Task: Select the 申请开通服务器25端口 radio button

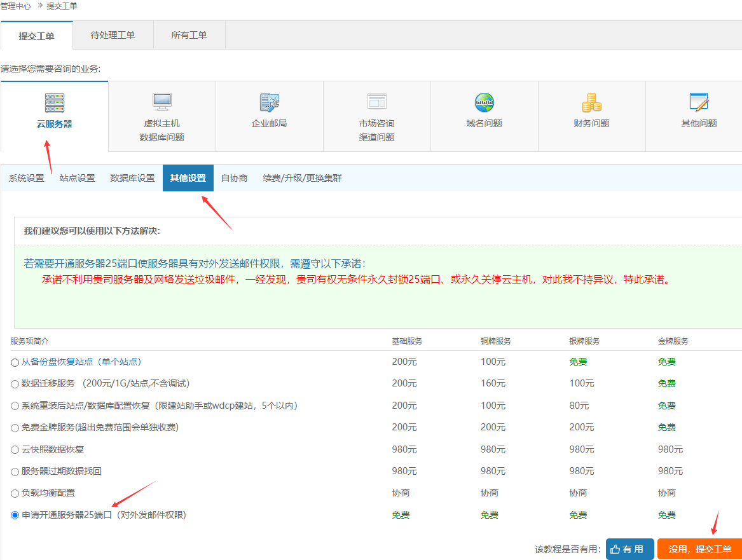Action: (15, 516)
